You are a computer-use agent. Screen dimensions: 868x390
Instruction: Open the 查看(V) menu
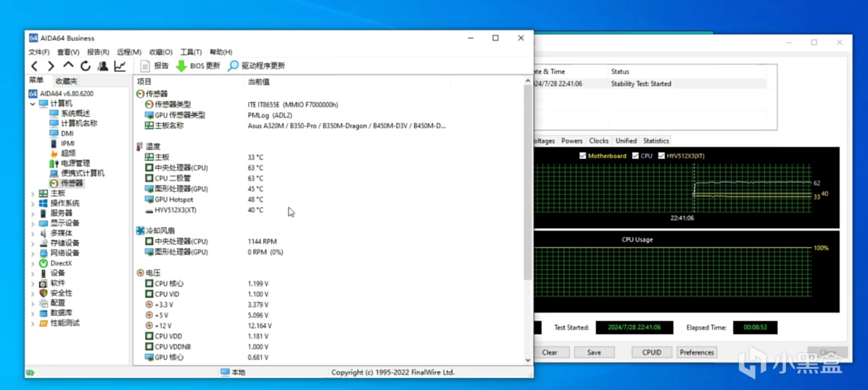68,52
